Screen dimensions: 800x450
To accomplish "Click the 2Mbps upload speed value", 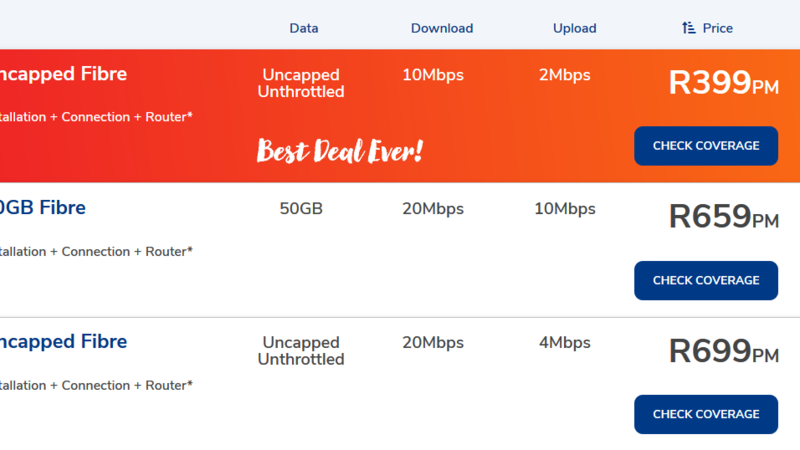I will tap(565, 75).
